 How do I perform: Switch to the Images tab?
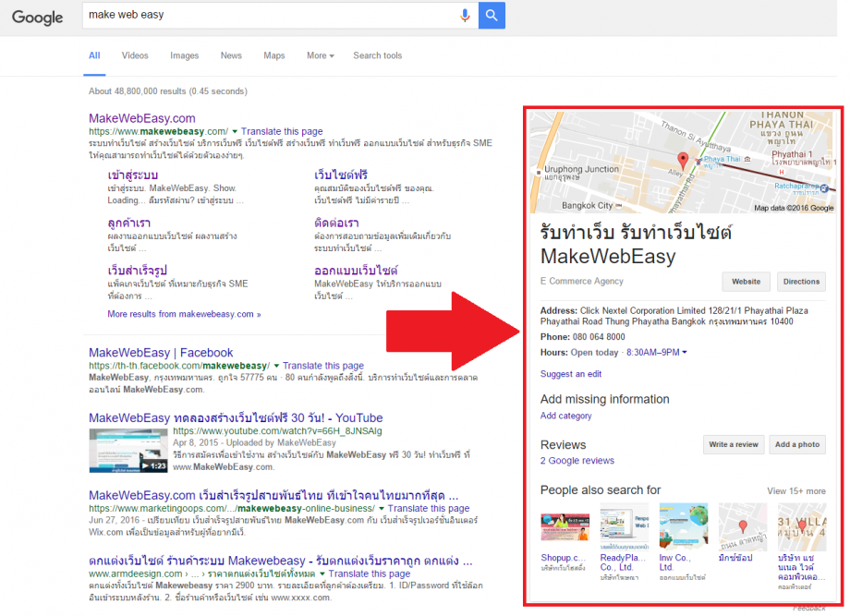pyautogui.click(x=184, y=55)
